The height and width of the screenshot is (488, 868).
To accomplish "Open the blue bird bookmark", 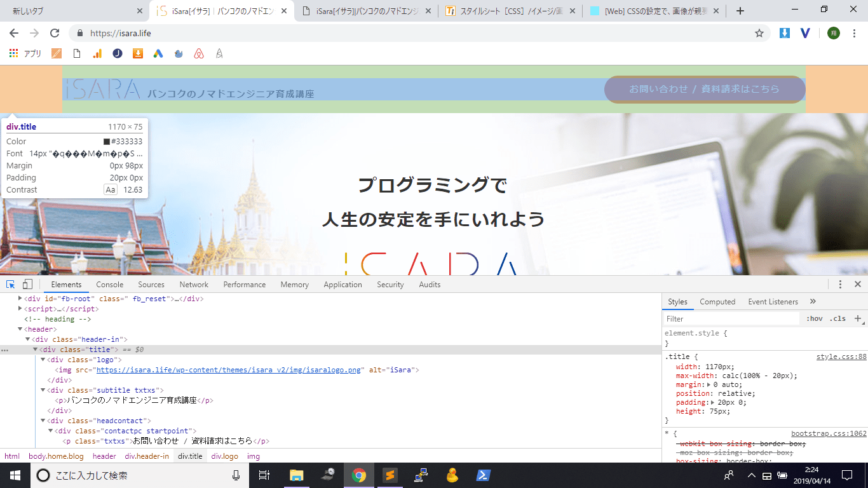I will point(179,54).
